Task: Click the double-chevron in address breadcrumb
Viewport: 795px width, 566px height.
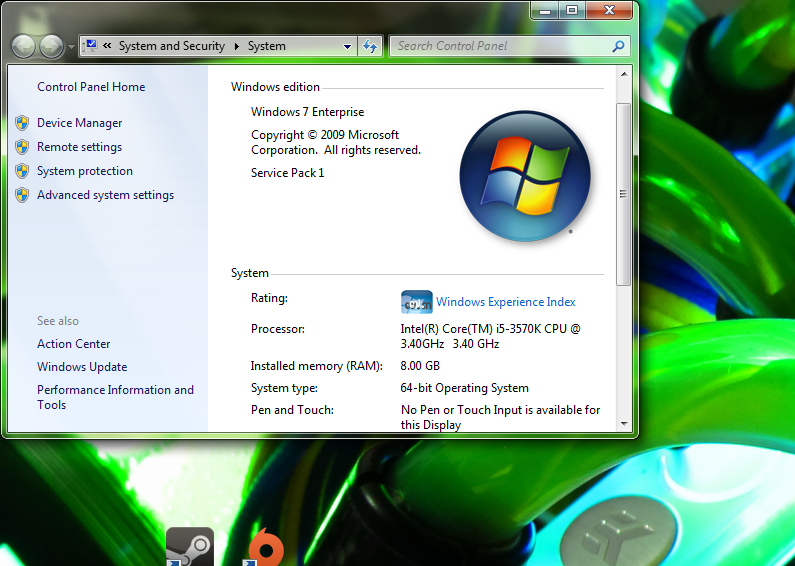Action: [107, 46]
